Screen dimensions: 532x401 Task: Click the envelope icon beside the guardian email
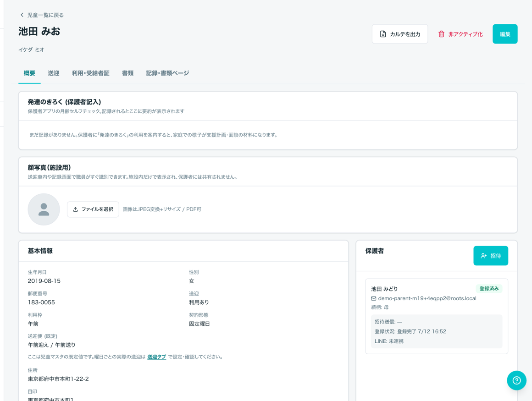pyautogui.click(x=374, y=299)
